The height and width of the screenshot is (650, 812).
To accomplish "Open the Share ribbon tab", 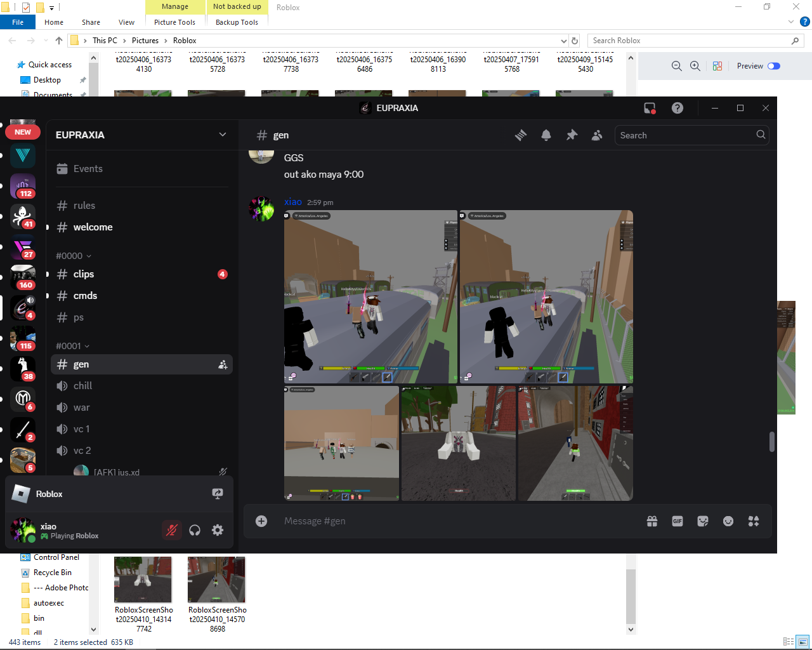I will pyautogui.click(x=91, y=22).
